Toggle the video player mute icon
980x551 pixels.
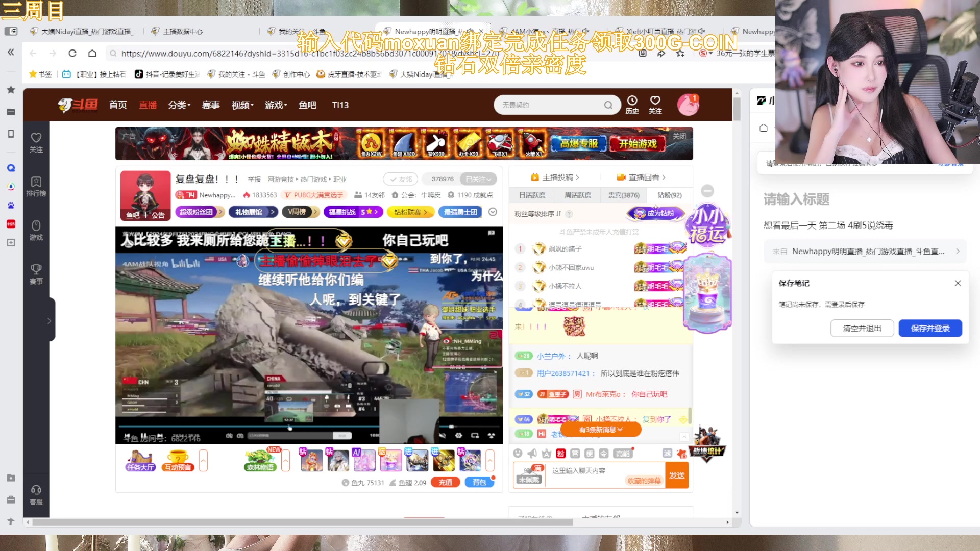(x=442, y=436)
